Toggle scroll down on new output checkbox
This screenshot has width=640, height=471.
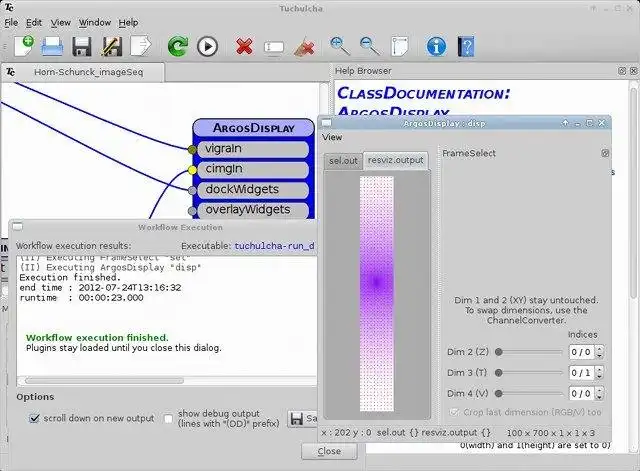point(34,418)
